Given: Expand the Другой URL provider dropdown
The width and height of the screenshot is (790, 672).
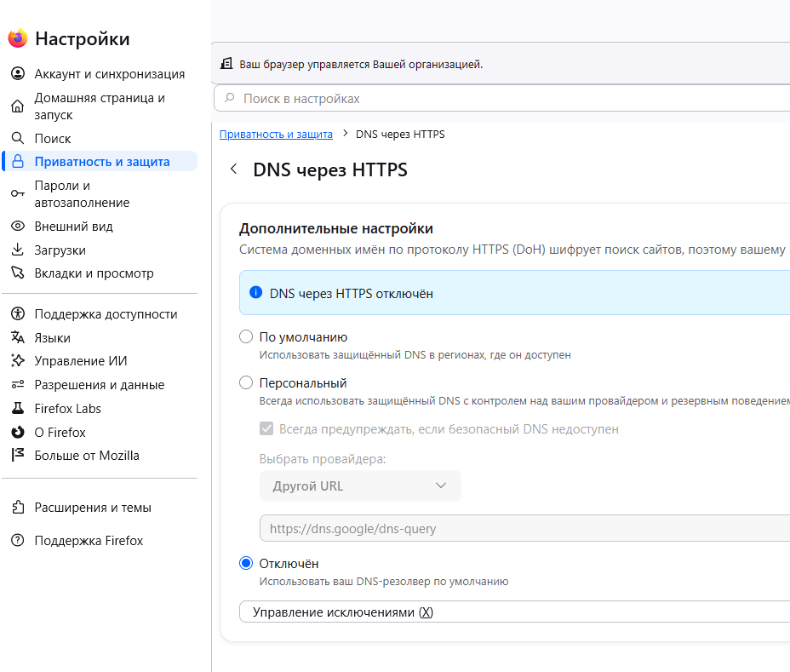Looking at the screenshot, I should coord(360,486).
